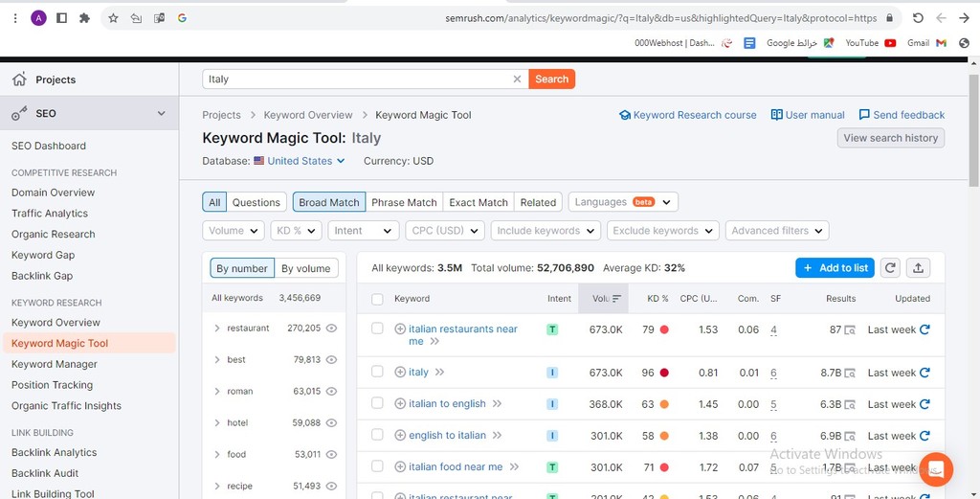Open the Exclude keywords dropdown

pyautogui.click(x=662, y=230)
